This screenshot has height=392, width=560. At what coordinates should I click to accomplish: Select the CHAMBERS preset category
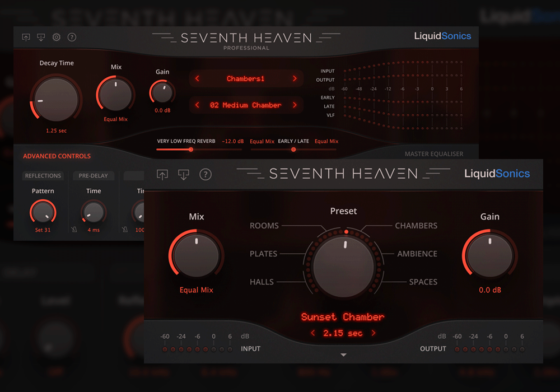click(416, 226)
